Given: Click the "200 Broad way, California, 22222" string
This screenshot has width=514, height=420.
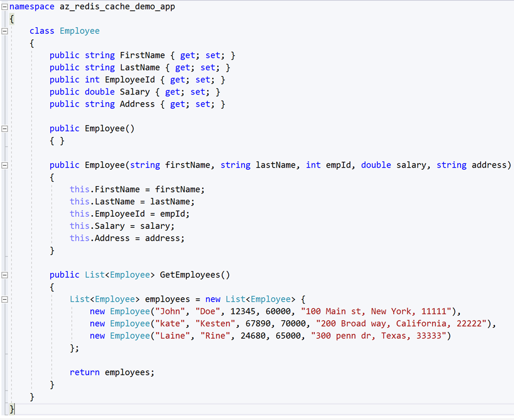Looking at the screenshot, I should (401, 324).
